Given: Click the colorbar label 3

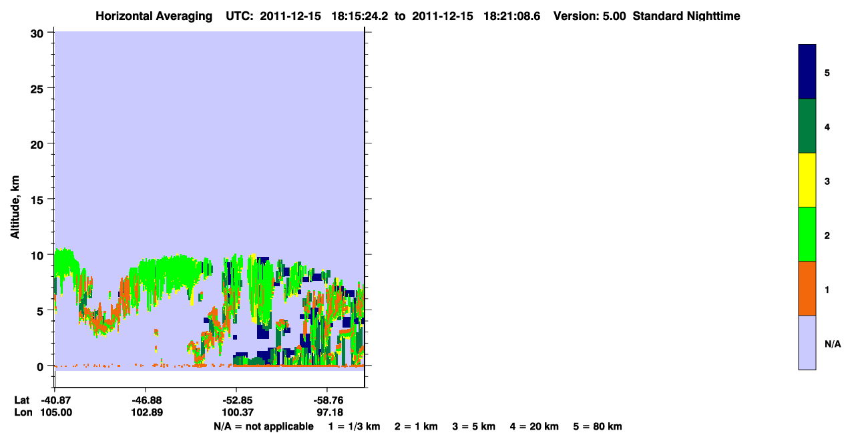Looking at the screenshot, I should pyautogui.click(x=827, y=181).
